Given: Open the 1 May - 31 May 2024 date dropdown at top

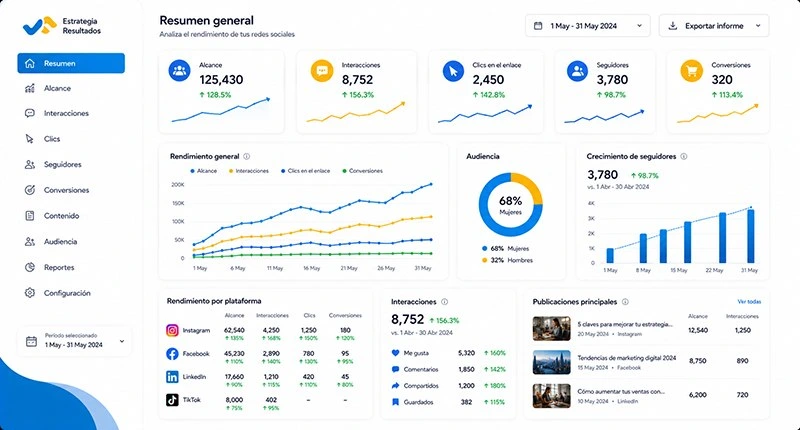Looking at the screenshot, I should pos(588,26).
